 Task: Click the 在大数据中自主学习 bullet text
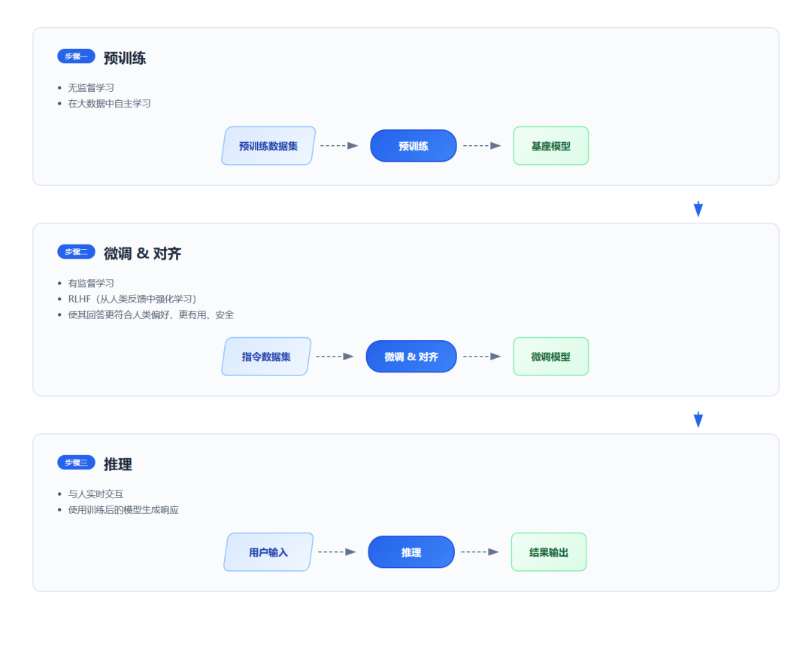[109, 103]
